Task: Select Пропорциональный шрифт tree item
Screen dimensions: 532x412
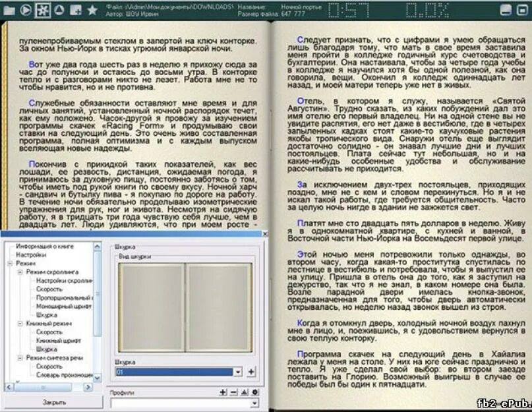Action: tap(64, 298)
